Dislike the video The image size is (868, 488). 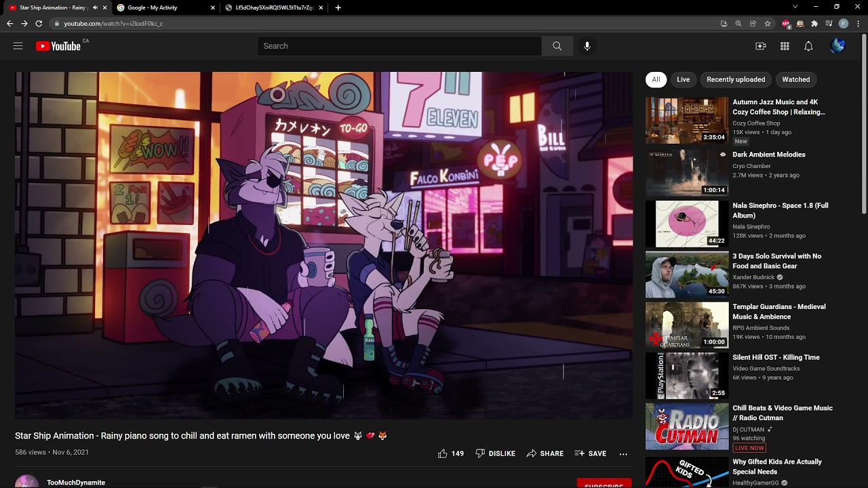(x=495, y=453)
